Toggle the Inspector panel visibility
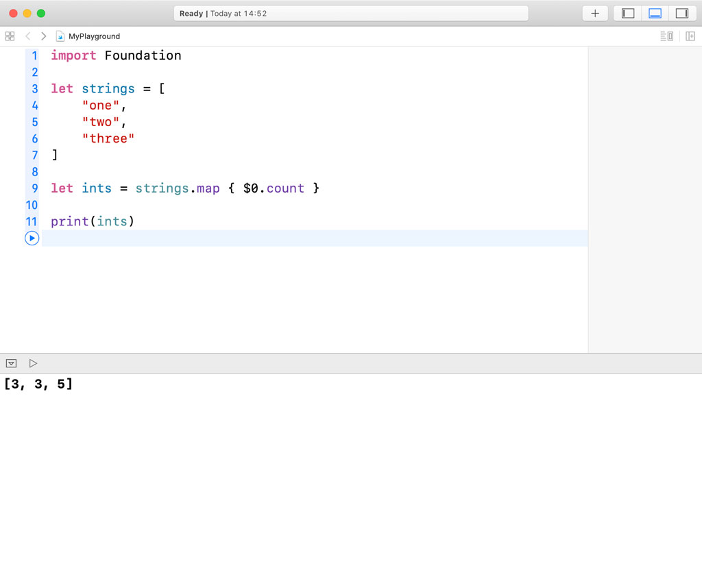The width and height of the screenshot is (702, 588). (x=683, y=13)
